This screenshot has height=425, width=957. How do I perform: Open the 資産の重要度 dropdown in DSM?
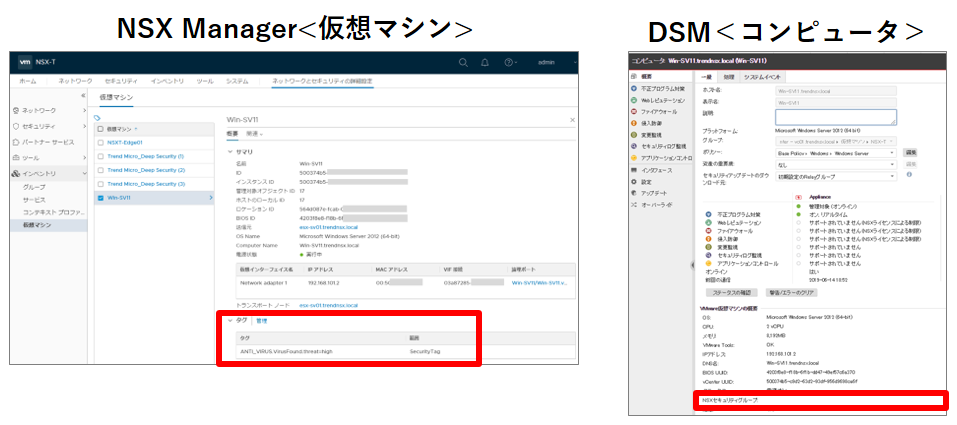coord(836,164)
